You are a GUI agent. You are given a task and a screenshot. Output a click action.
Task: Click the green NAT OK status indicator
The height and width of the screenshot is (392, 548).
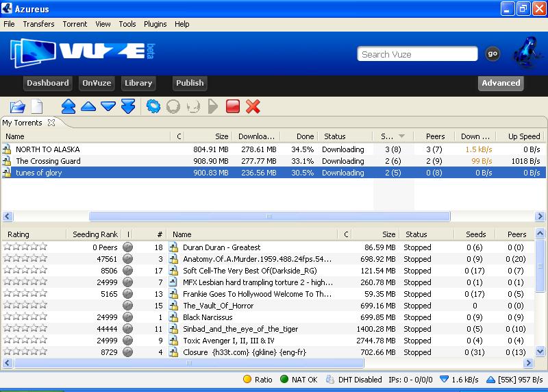point(284,379)
